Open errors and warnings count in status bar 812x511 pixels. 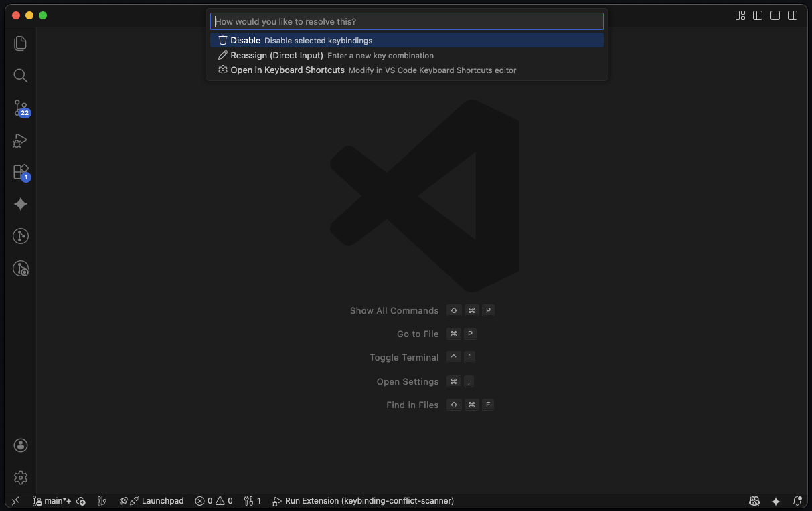(214, 501)
